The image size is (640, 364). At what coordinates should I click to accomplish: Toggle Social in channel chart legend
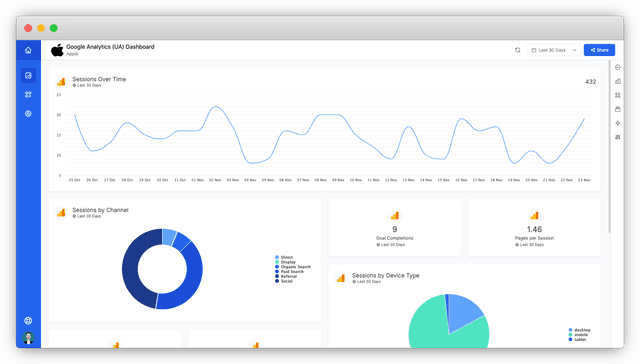point(284,281)
